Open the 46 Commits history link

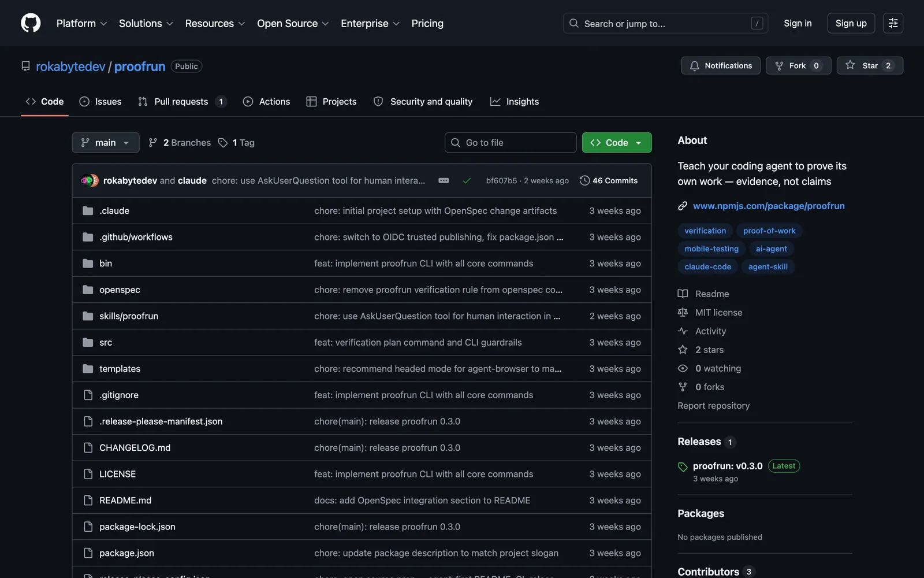pyautogui.click(x=609, y=181)
